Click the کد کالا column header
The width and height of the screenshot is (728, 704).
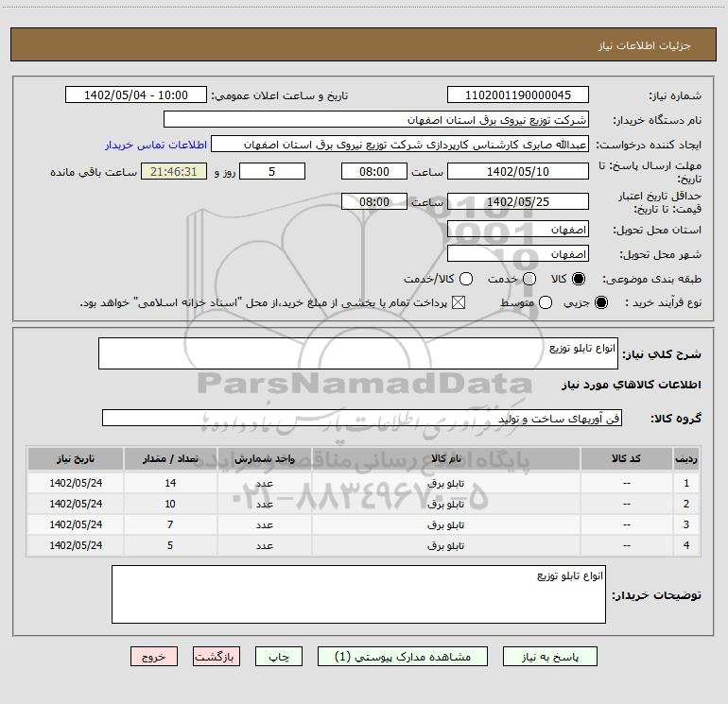(626, 458)
